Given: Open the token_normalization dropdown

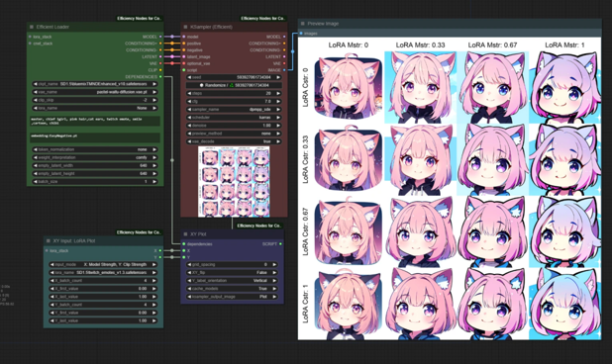Looking at the screenshot, I should [x=95, y=149].
